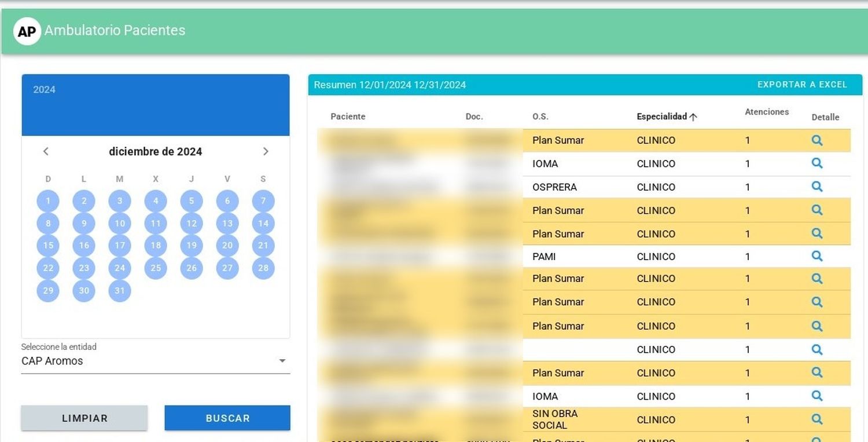Sort table by Paciente column header
868x442 pixels.
[348, 117]
